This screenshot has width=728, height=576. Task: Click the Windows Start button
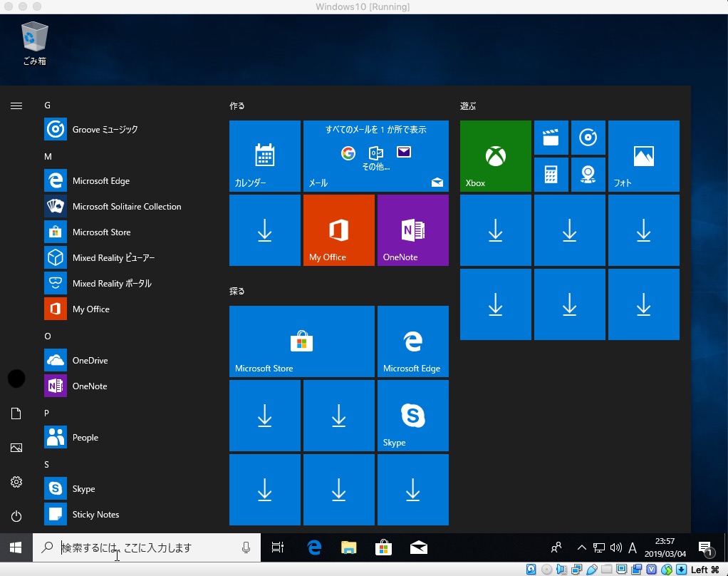click(16, 547)
